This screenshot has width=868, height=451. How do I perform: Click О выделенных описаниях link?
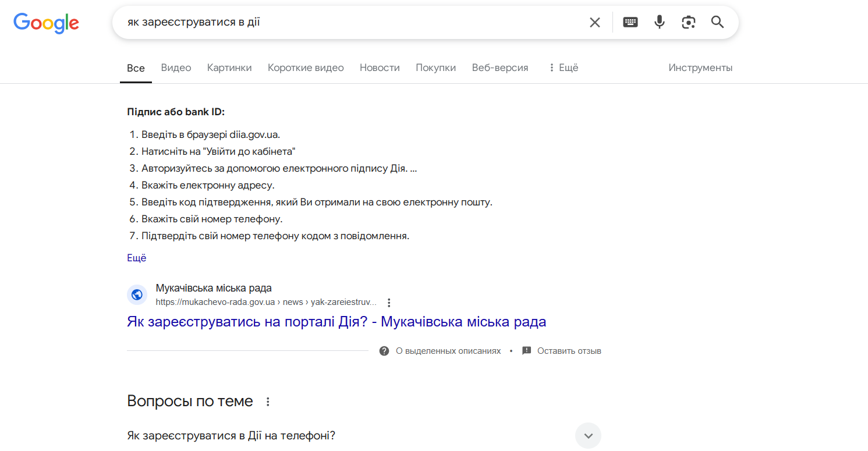pyautogui.click(x=448, y=351)
